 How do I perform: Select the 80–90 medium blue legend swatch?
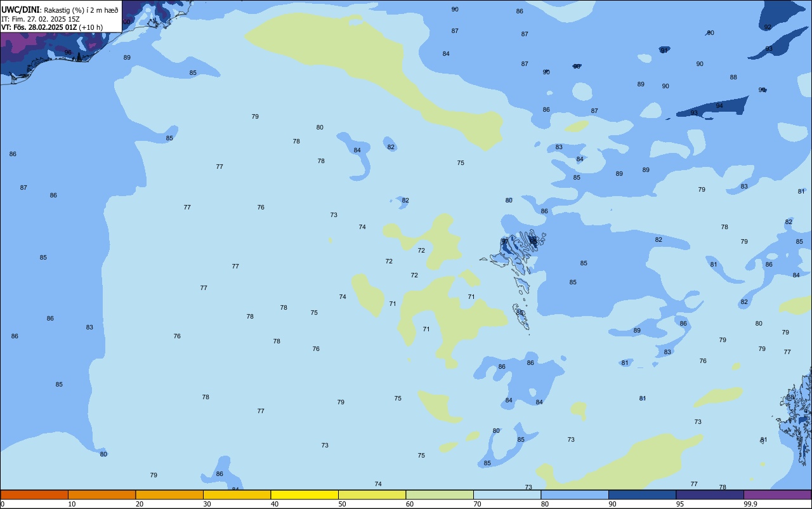(x=575, y=494)
